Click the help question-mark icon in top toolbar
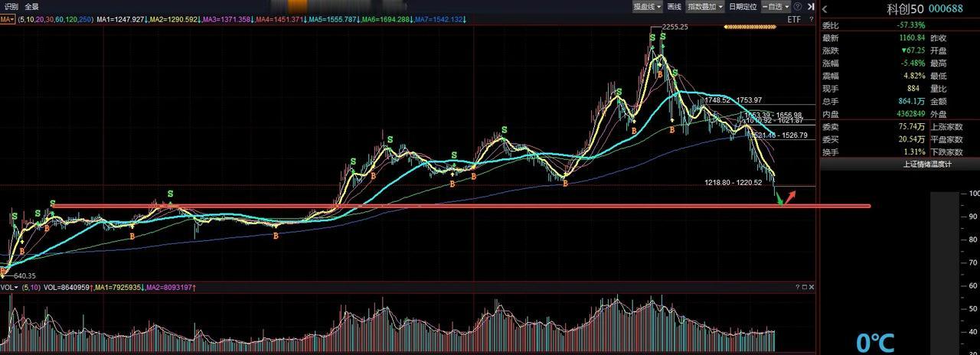The height and width of the screenshot is (355, 980). (797, 7)
